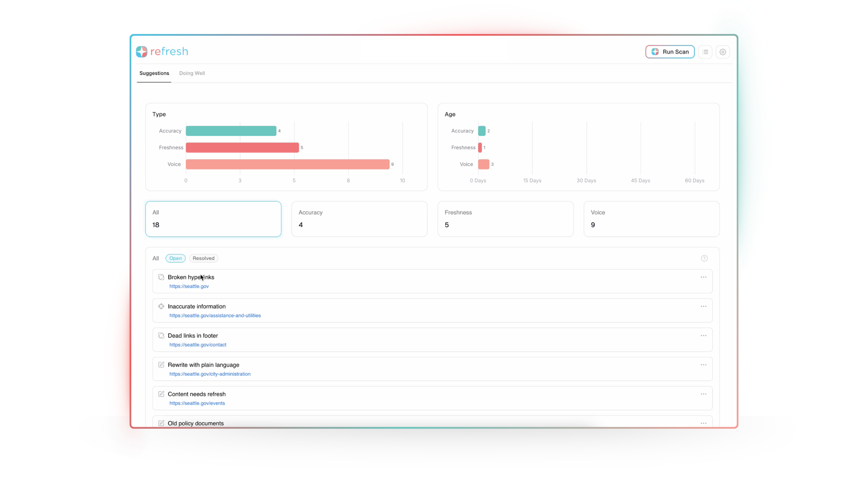This screenshot has width=868, height=488.
Task: Open the list view icon in header
Action: [705, 52]
